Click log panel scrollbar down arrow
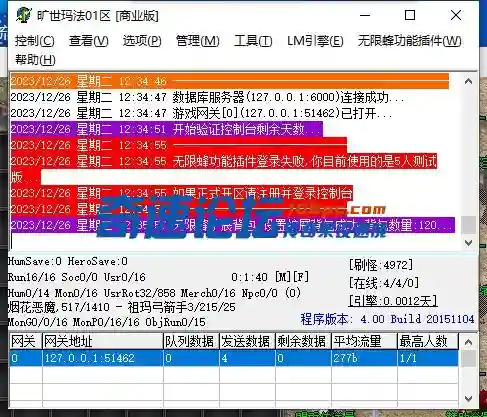This screenshot has height=417, width=487. click(468, 243)
